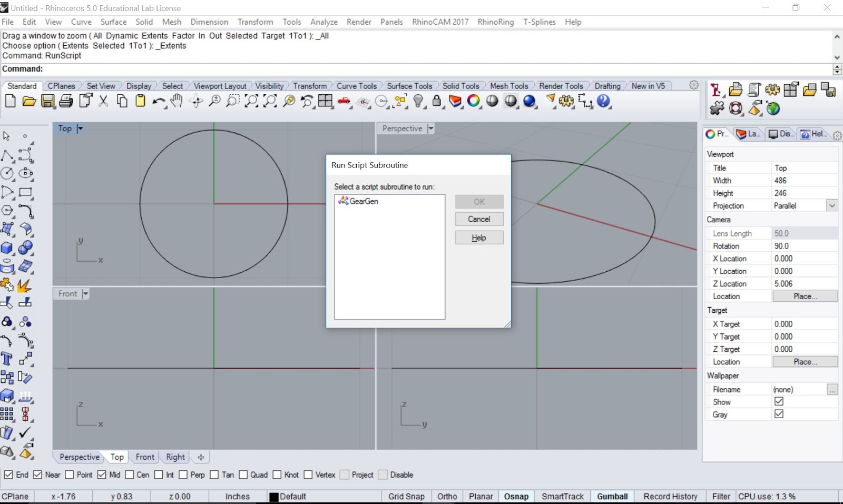
Task: Open the Projection dropdown in Viewport properties
Action: tap(832, 205)
